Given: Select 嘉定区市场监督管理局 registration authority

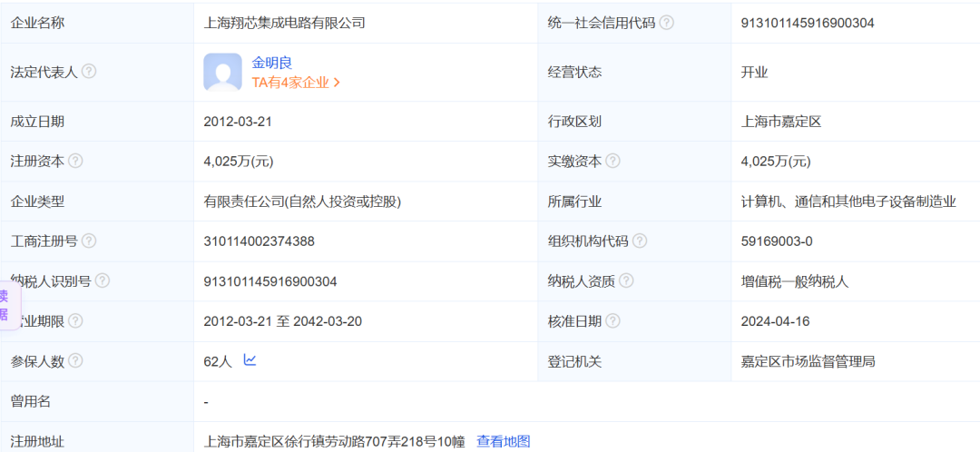Looking at the screenshot, I should (x=808, y=361).
